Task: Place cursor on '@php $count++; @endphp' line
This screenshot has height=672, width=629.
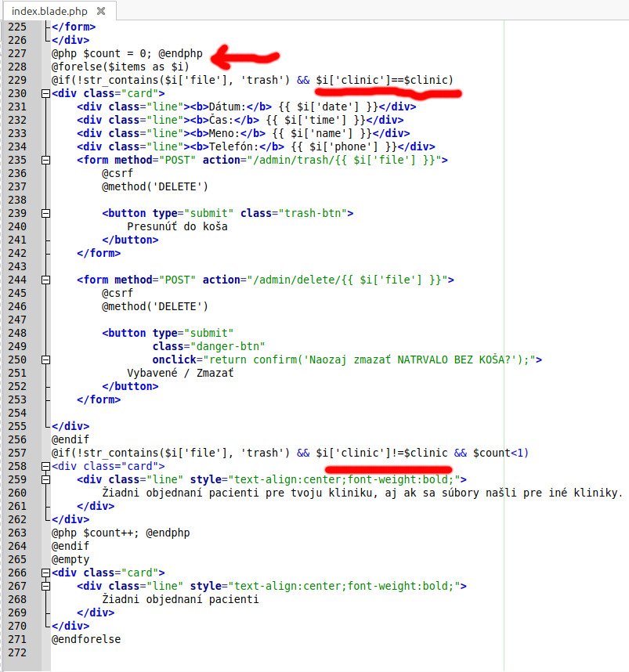Action: click(121, 533)
